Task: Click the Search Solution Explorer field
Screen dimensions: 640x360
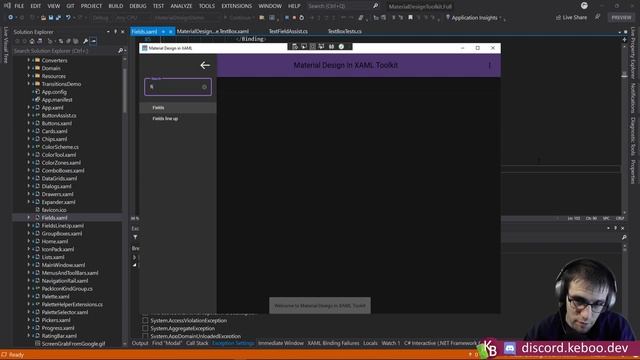Action: point(65,51)
